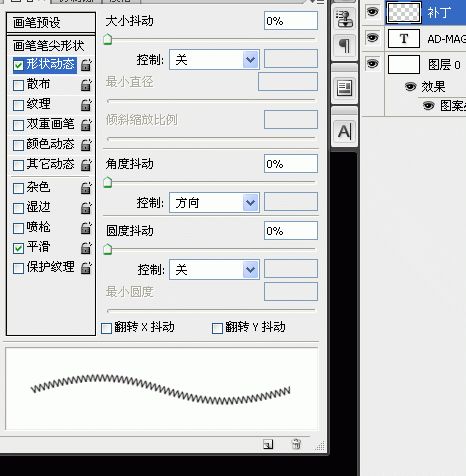
Task: Enable the 杂色 noise checkbox
Action: coord(18,188)
